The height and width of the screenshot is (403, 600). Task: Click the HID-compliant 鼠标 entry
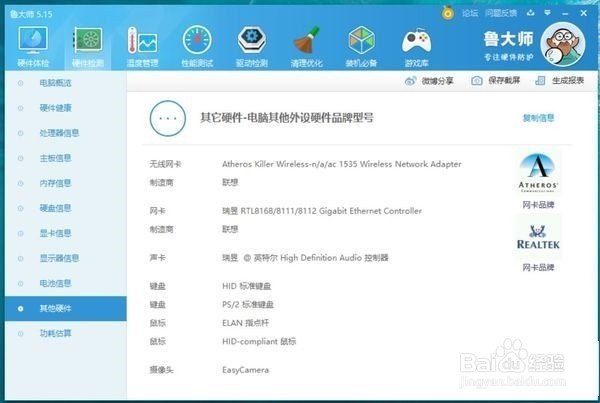point(259,341)
